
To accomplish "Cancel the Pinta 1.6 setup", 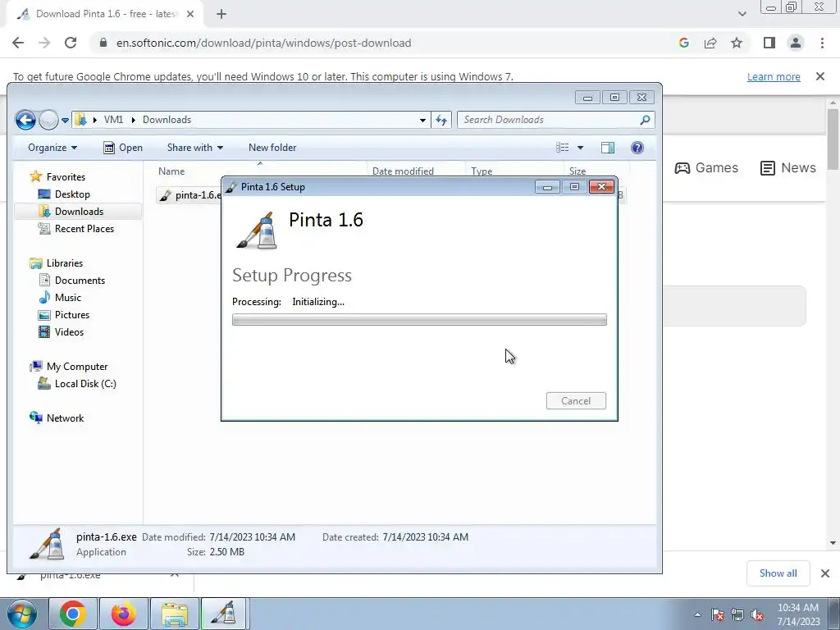I will pos(576,401).
